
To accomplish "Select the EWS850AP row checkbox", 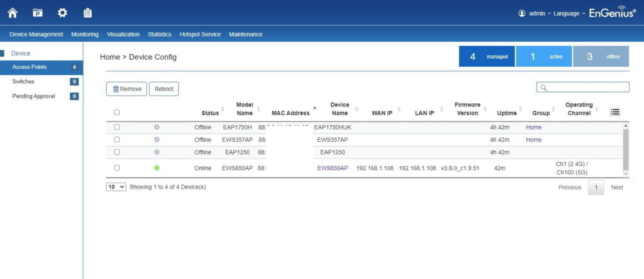I will click(116, 168).
